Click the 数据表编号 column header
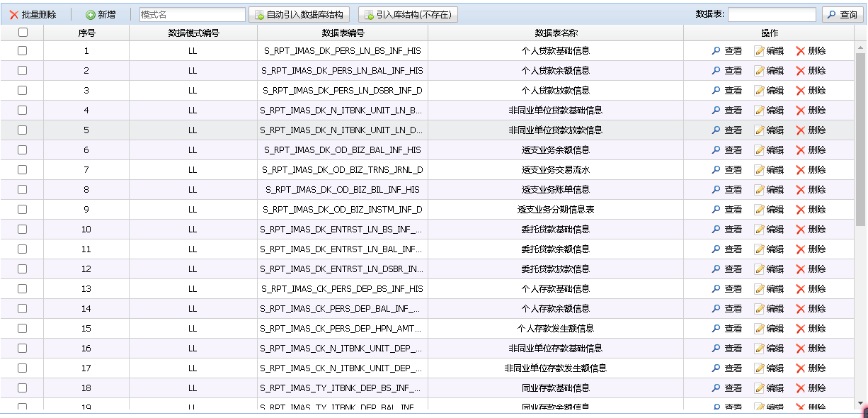This screenshot has height=418, width=868. coord(343,33)
